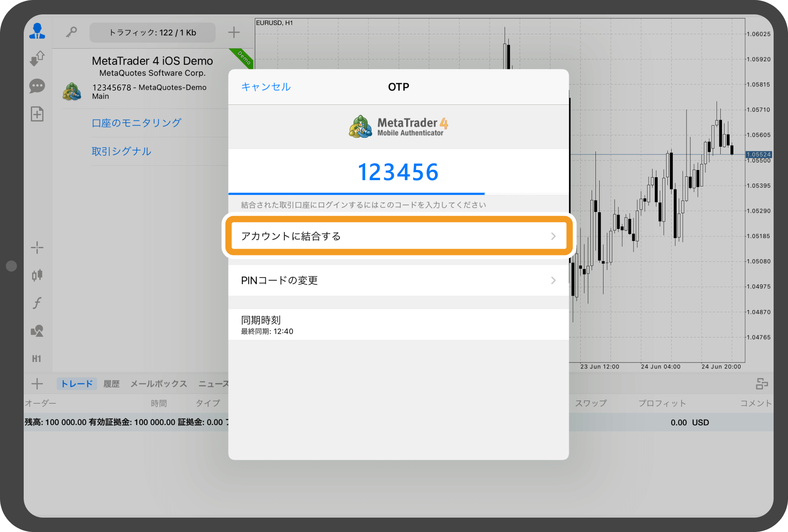Switch to the トレード tab
Viewport: 788px width, 532px height.
point(77,384)
